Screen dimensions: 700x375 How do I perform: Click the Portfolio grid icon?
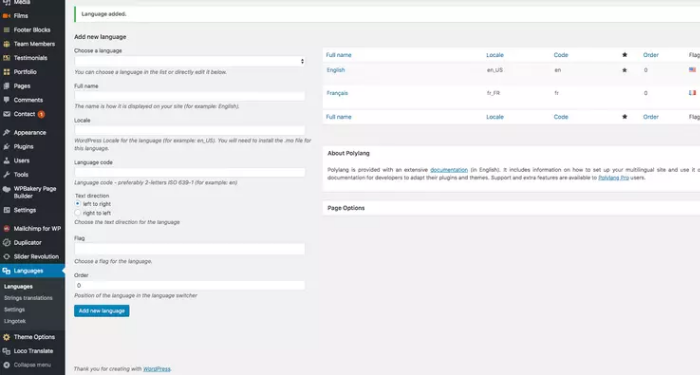tap(6, 72)
